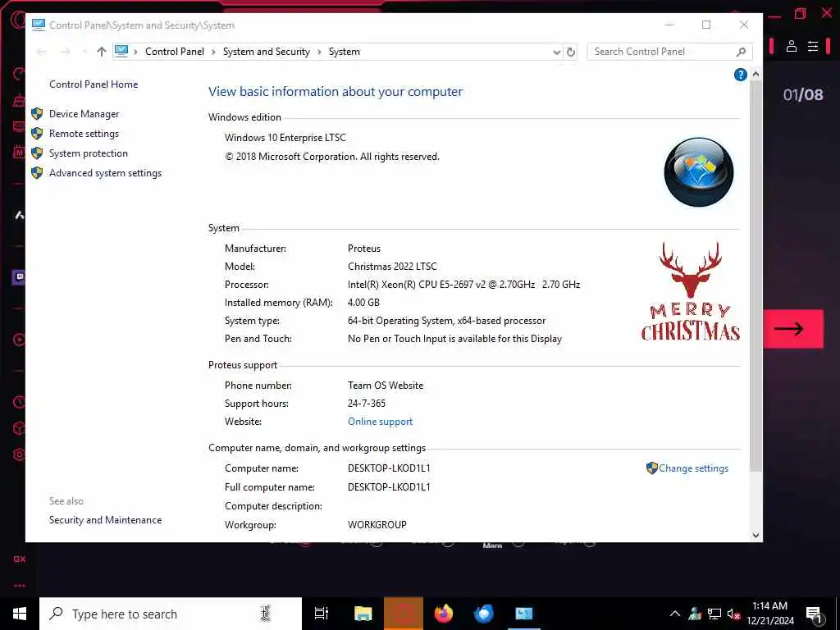Click Change settings for computer name
The height and width of the screenshot is (630, 840).
(693, 468)
